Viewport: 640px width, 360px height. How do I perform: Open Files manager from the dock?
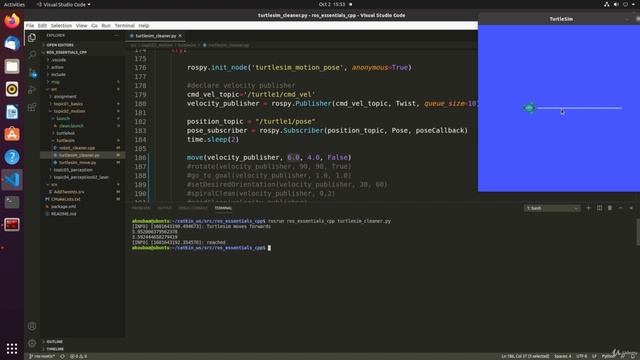[12, 66]
